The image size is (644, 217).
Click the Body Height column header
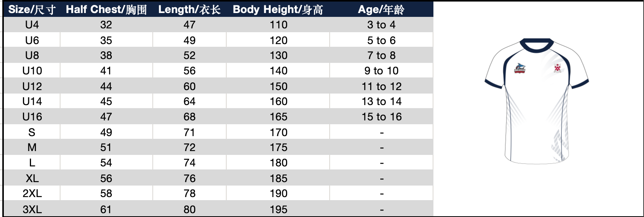click(278, 9)
